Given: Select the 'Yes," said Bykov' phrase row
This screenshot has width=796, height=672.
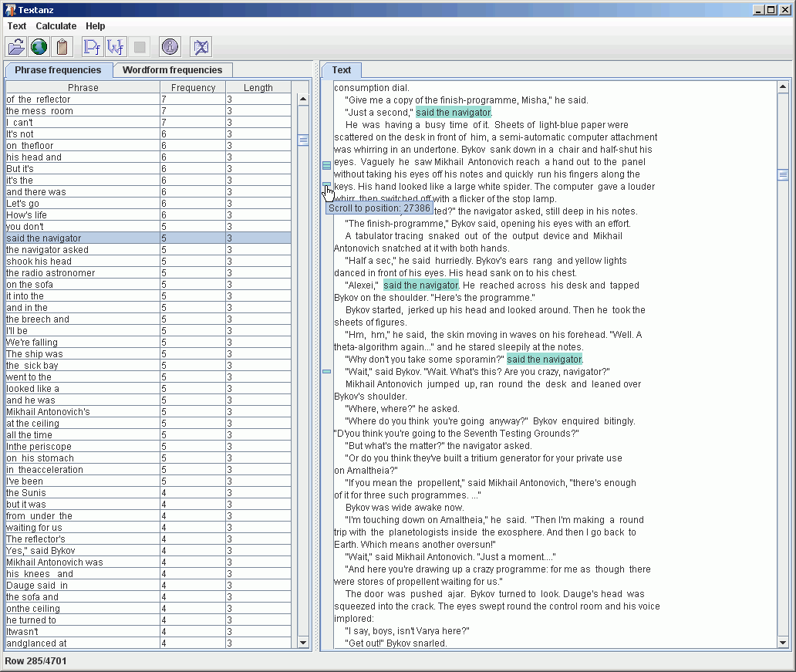Looking at the screenshot, I should [x=148, y=551].
